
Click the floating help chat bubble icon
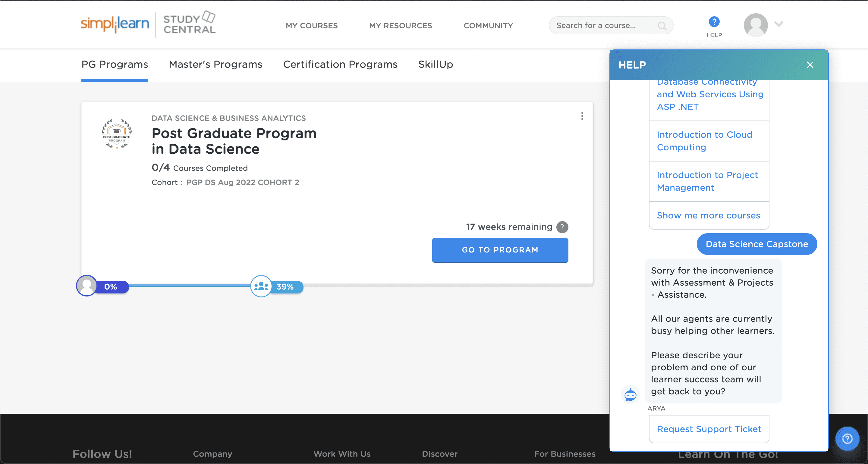[847, 438]
